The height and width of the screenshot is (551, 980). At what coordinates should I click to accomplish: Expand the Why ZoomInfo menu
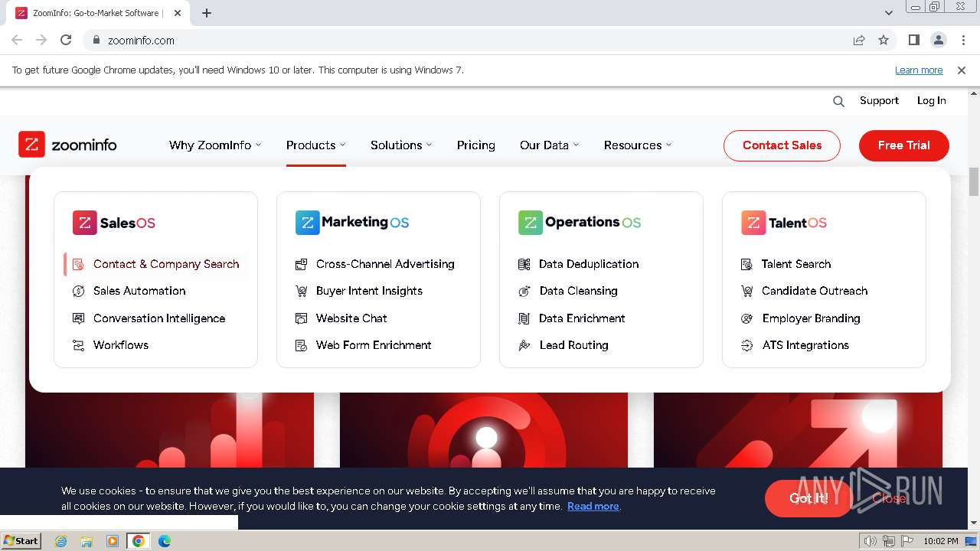tap(215, 145)
